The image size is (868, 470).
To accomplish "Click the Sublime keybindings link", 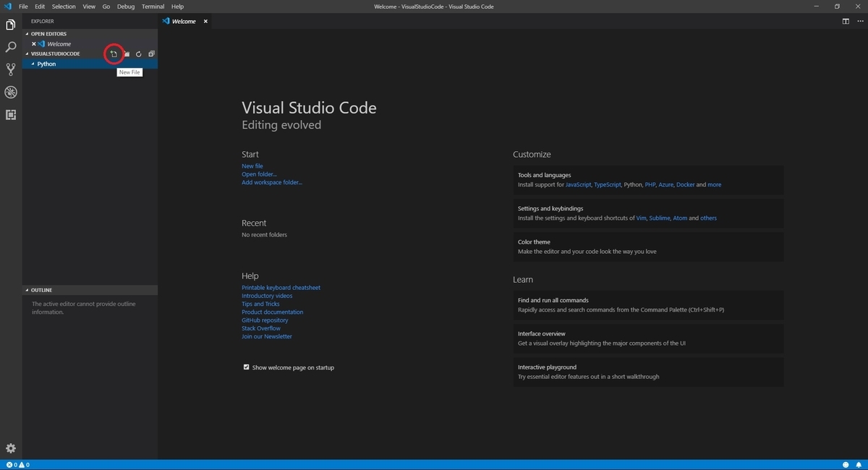I will [x=660, y=218].
